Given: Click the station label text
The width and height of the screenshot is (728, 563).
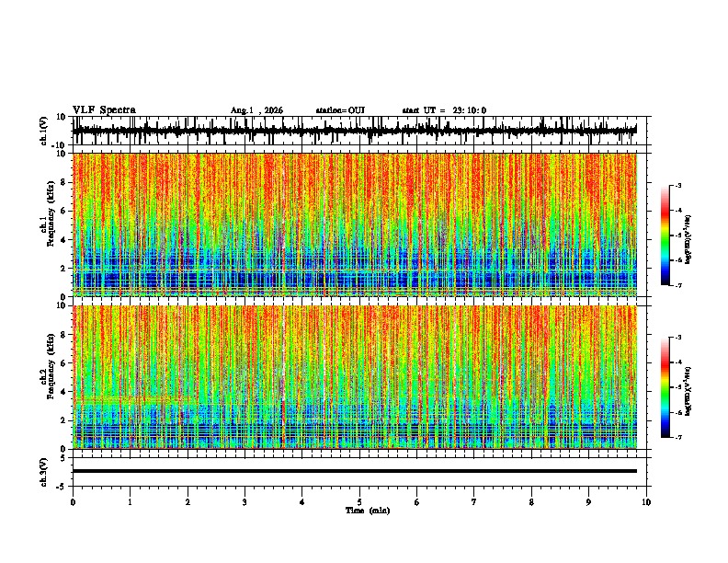Looking at the screenshot, I should 340,110.
